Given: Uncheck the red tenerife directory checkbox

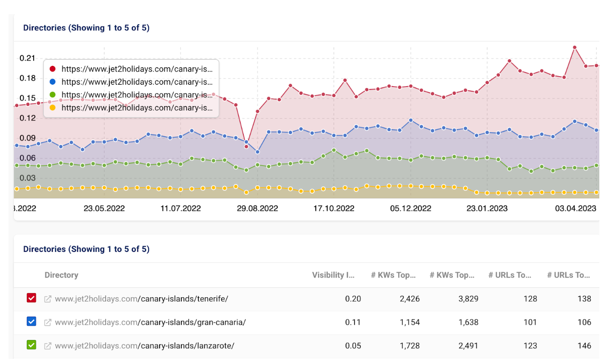Looking at the screenshot, I should point(31,299).
